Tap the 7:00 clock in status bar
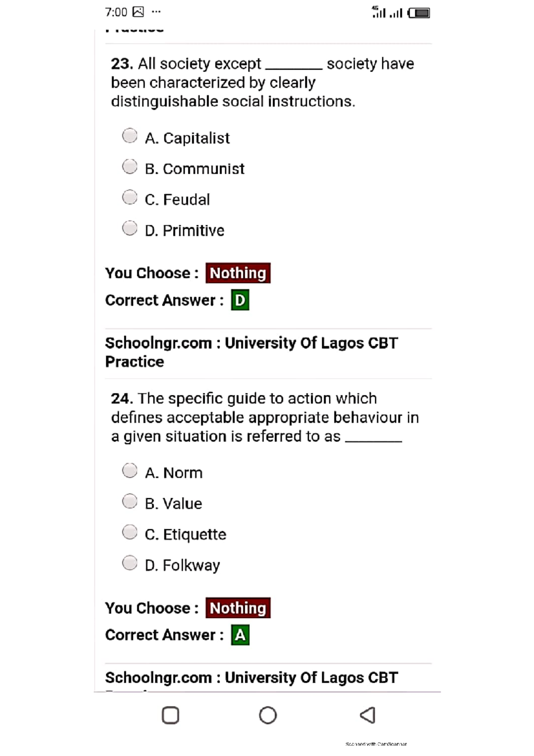 (116, 12)
